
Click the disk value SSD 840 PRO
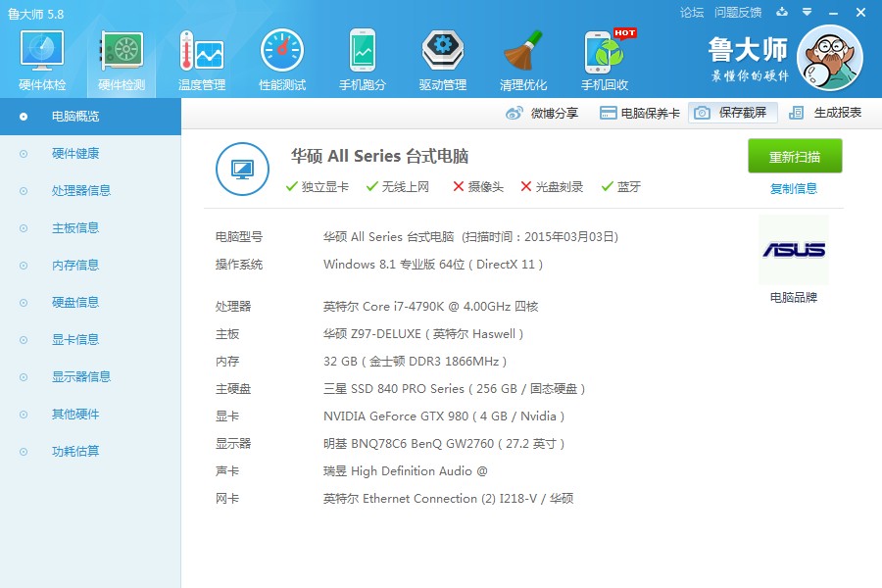point(455,389)
